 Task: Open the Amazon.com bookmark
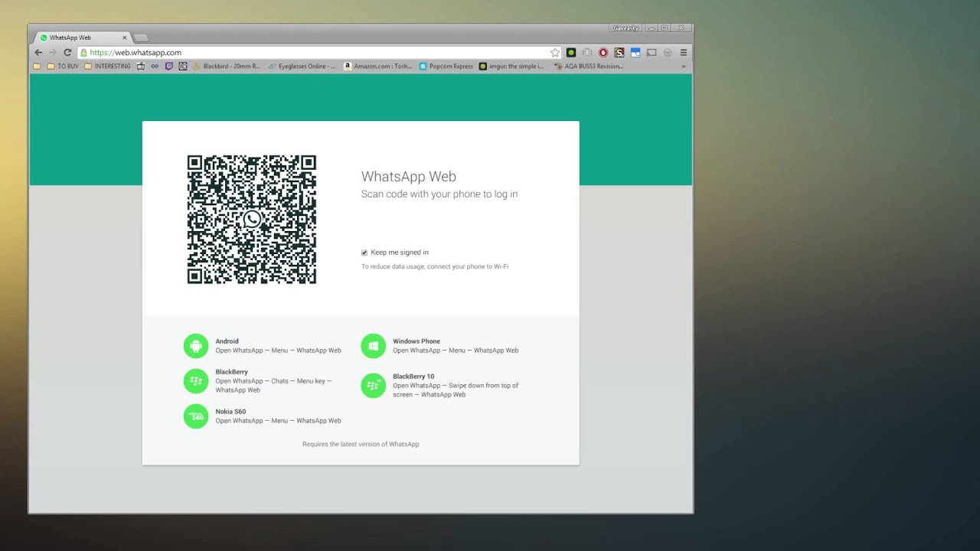[377, 67]
